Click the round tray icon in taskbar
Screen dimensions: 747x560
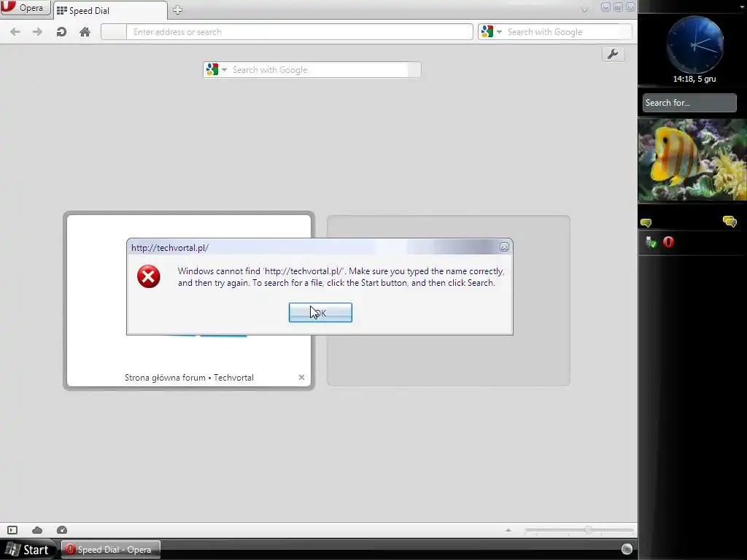tap(627, 549)
